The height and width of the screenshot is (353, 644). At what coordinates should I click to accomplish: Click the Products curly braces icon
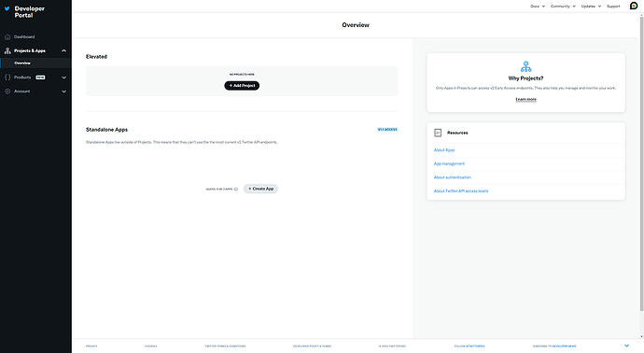(7, 78)
